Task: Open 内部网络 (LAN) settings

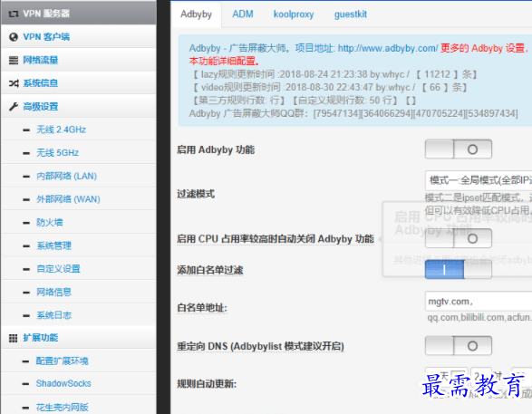Action: tap(66, 177)
